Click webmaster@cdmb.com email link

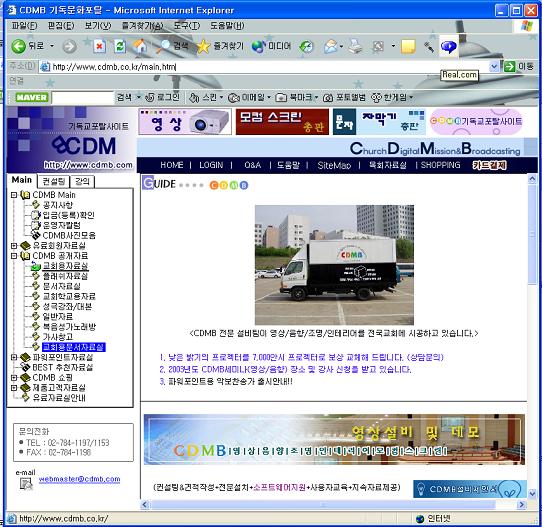click(x=79, y=479)
